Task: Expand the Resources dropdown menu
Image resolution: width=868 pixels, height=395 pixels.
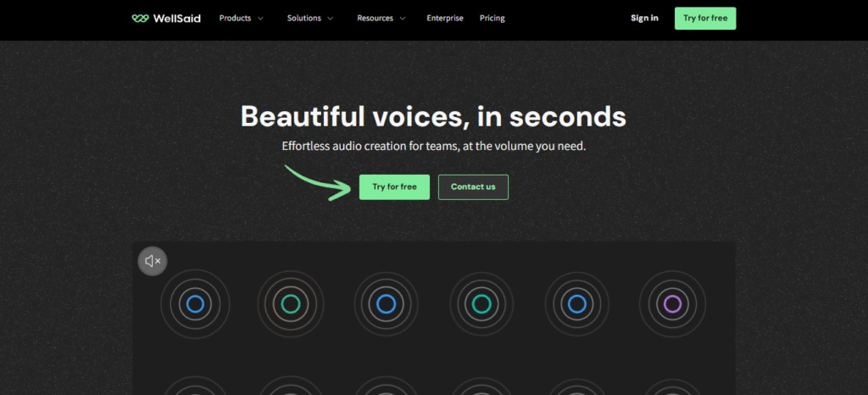Action: coord(381,18)
